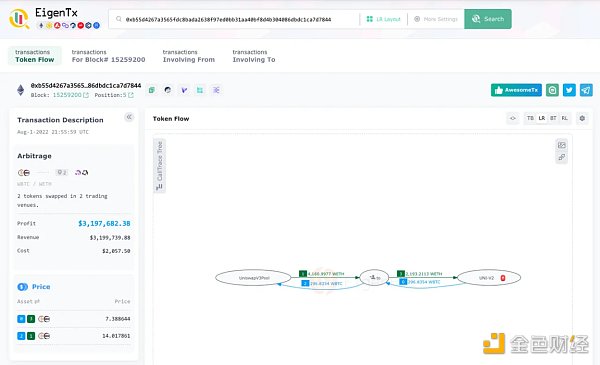Select the LR layout option

pos(541,118)
